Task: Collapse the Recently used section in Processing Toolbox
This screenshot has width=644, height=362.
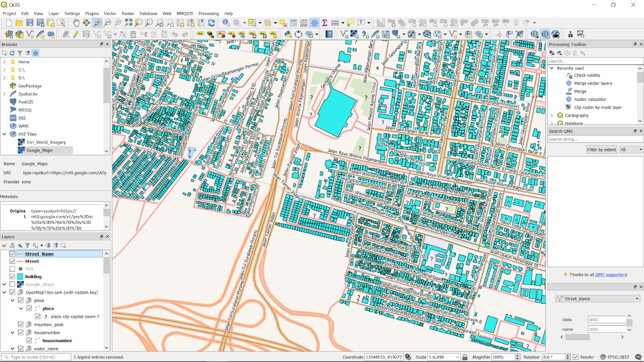Action: click(552, 68)
